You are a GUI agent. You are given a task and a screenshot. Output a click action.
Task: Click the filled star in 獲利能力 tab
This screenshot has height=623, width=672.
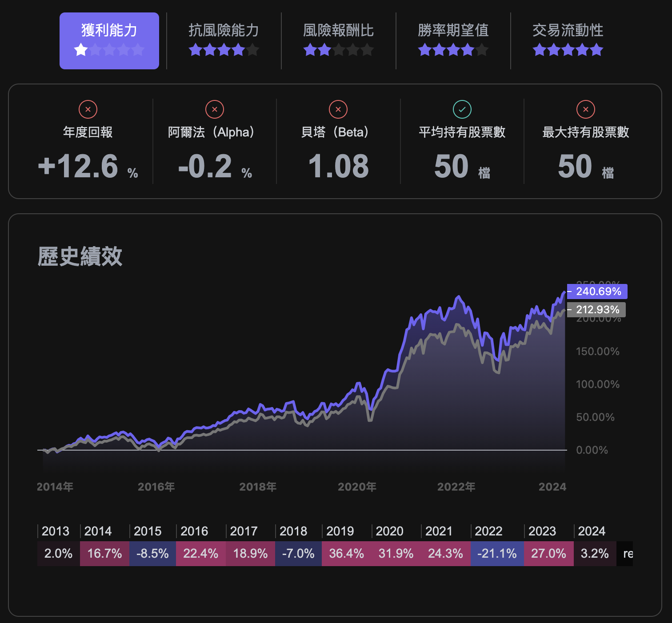pyautogui.click(x=81, y=50)
